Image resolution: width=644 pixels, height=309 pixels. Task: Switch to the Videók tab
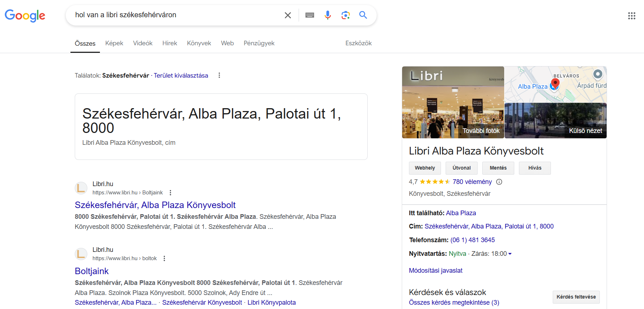click(x=143, y=43)
